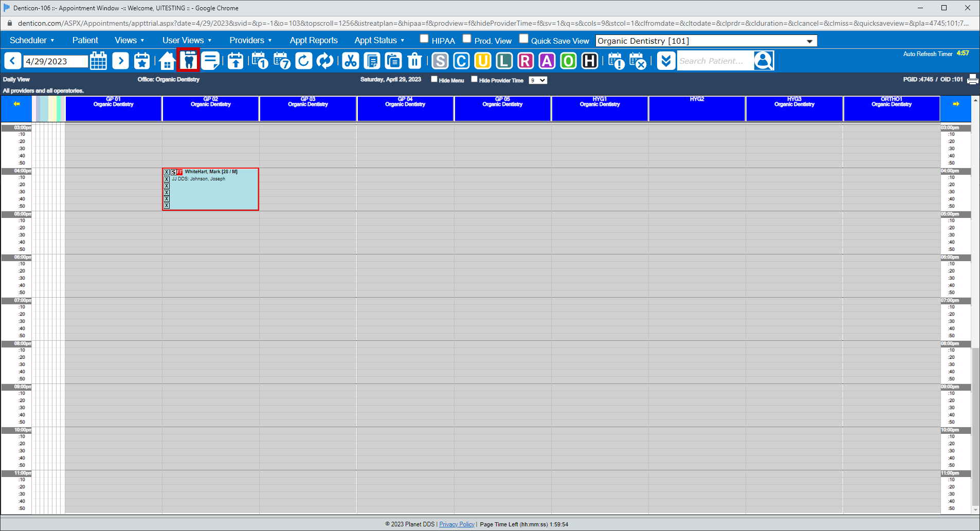
Task: Click the green O status icon
Action: tap(568, 61)
